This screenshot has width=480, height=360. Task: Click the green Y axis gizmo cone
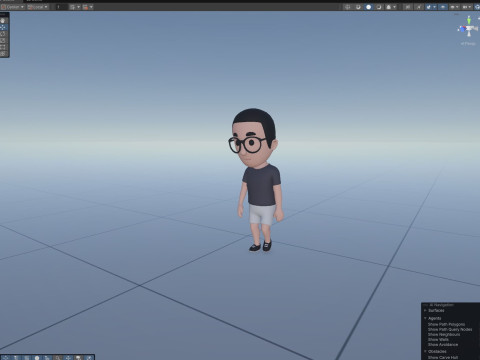click(469, 20)
